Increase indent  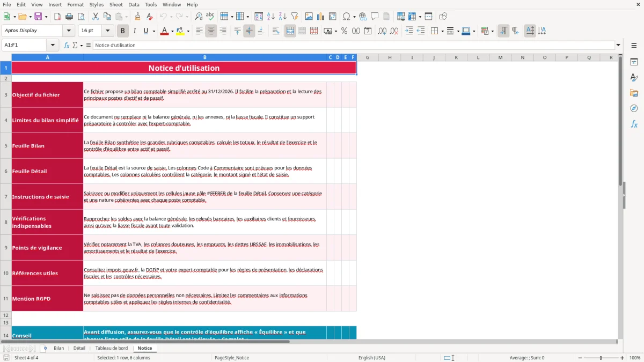(x=409, y=31)
